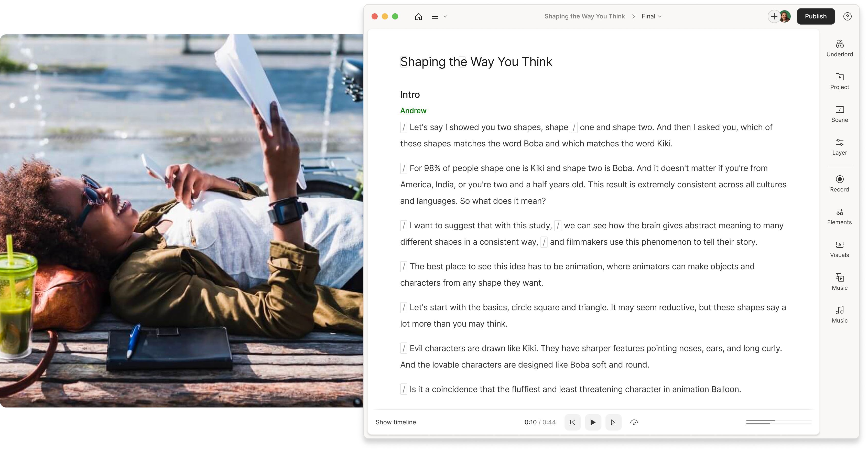This screenshot has height=451, width=868.
Task: Open the hamburger menu dropdown
Action: 439,16
